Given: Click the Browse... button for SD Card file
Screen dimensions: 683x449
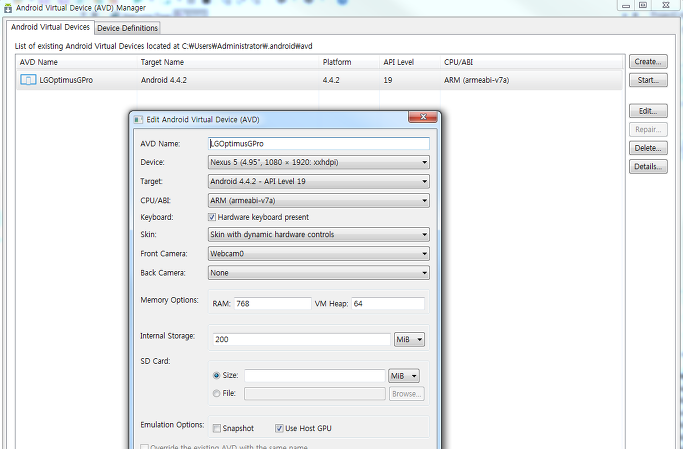Looking at the screenshot, I should 406,394.
